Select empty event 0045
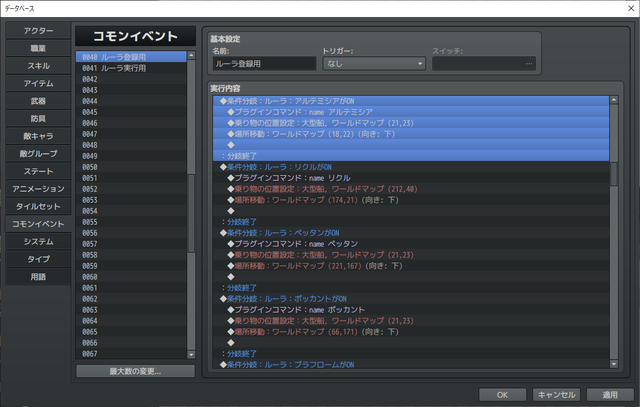Screen dimensions: 640x407 coord(131,112)
